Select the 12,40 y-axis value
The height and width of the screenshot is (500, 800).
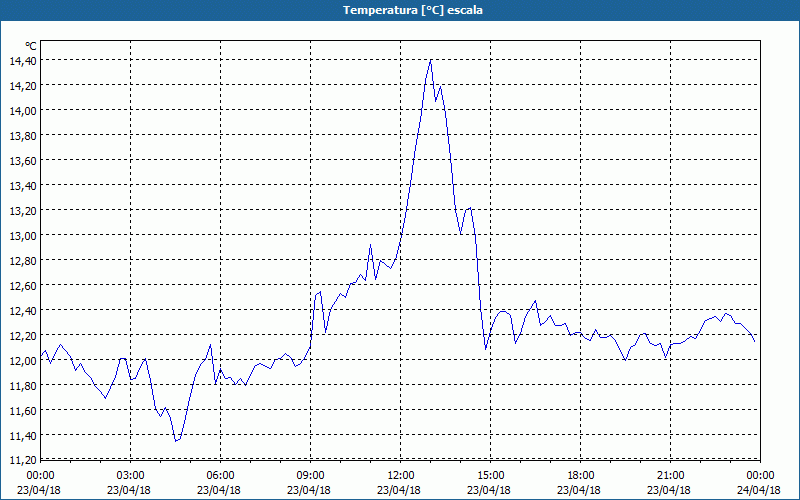pyautogui.click(x=23, y=310)
